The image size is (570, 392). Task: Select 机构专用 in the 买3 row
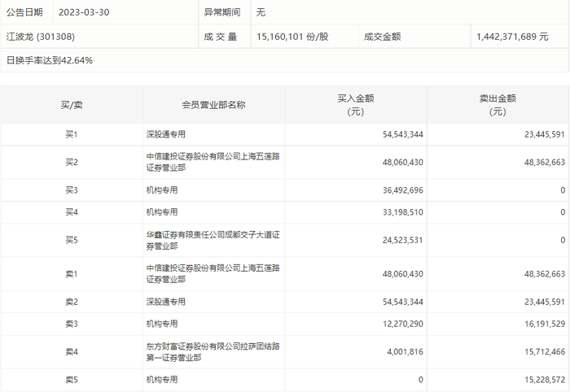click(x=162, y=190)
